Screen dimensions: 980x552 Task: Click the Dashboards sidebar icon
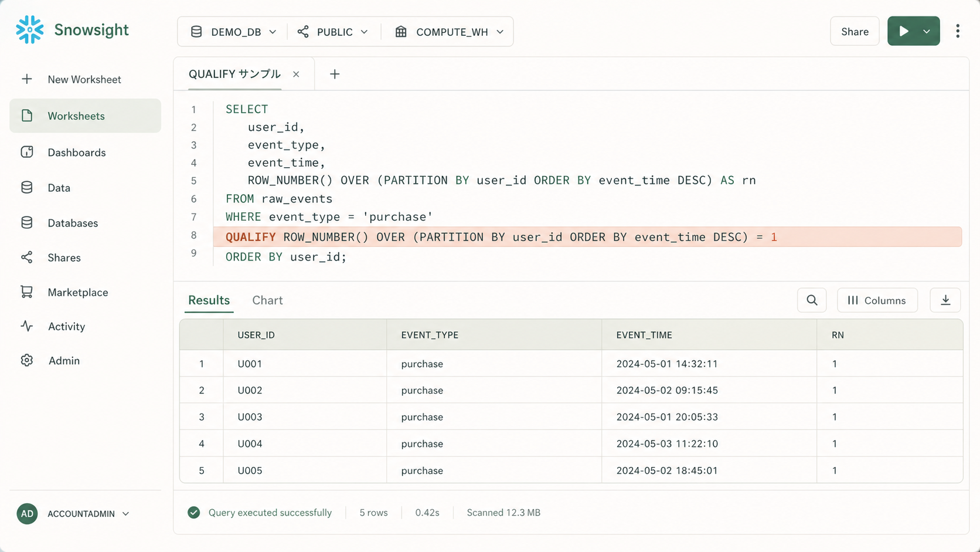point(27,152)
